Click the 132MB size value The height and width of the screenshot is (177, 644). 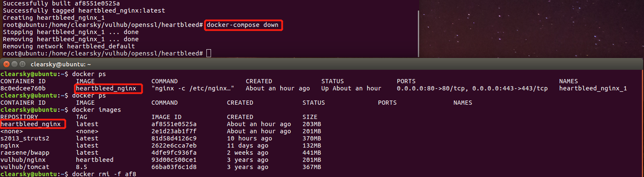[312, 145]
